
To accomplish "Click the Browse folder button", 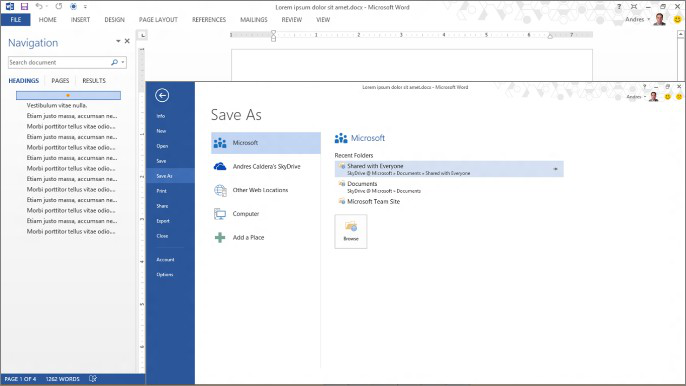I will (351, 231).
